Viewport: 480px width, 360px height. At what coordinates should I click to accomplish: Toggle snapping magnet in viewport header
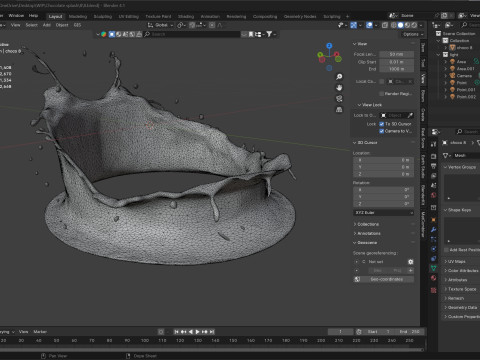pyautogui.click(x=192, y=25)
